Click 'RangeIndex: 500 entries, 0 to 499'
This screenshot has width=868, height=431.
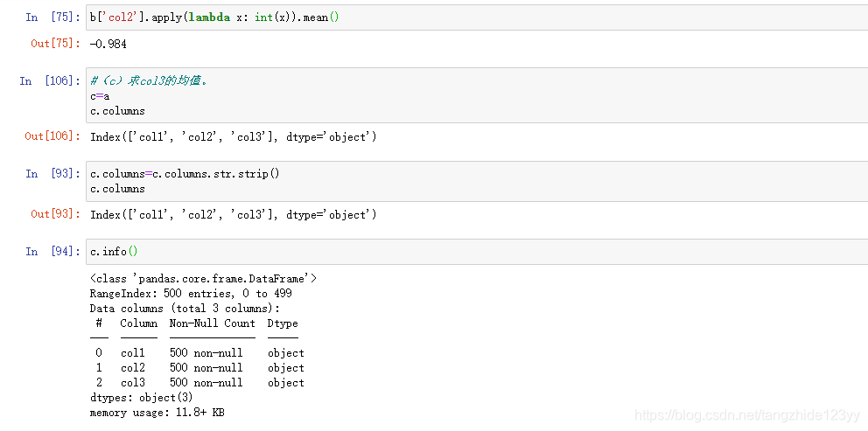click(191, 293)
